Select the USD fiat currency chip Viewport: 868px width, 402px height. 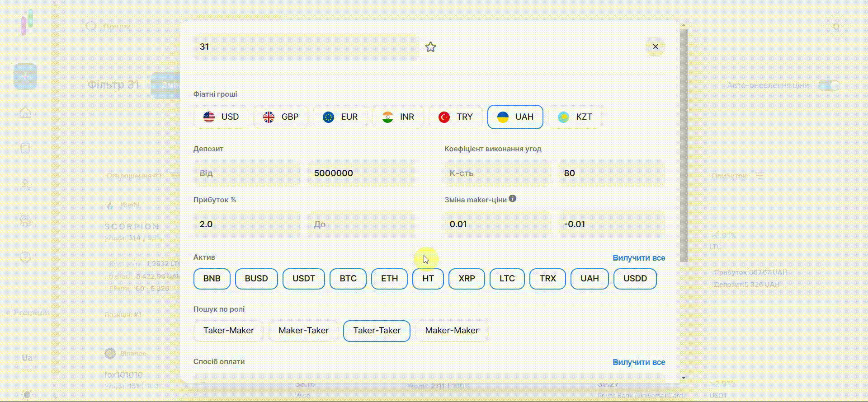tap(221, 117)
